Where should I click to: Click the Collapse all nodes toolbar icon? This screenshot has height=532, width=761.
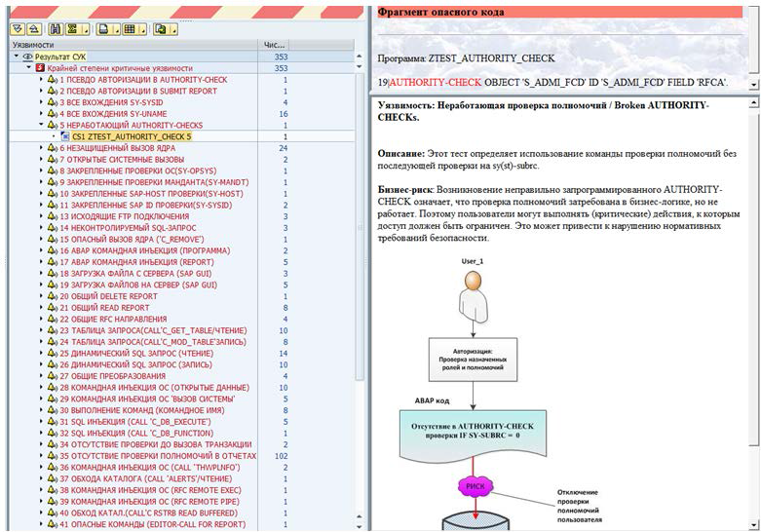click(x=33, y=29)
